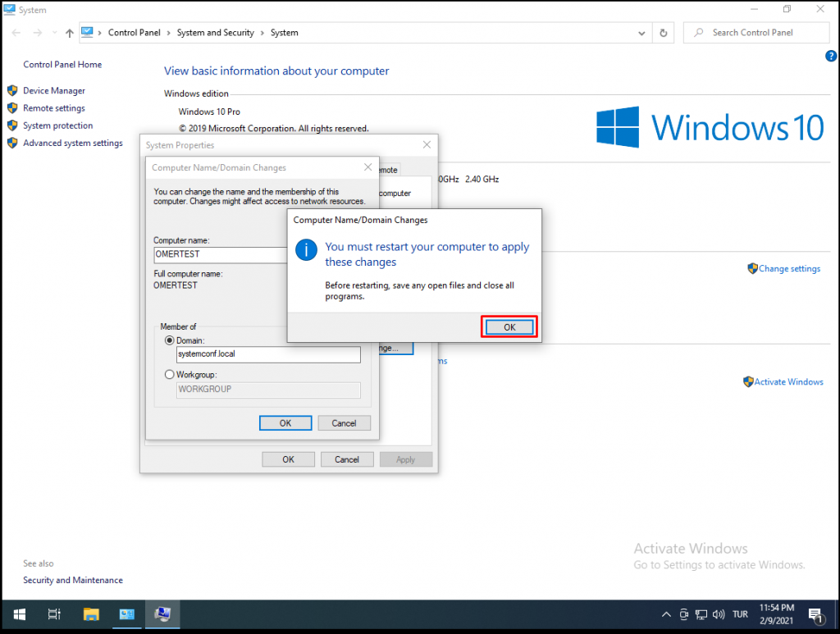840x634 pixels.
Task: Select the Workgroup radio button
Action: (169, 374)
